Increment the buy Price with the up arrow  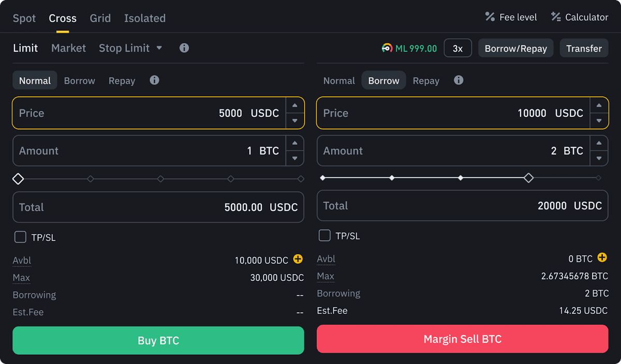(x=295, y=105)
